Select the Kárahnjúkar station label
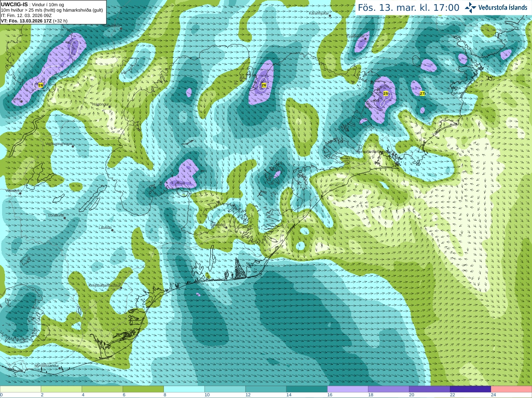532x398 pixels. tap(319, 13)
